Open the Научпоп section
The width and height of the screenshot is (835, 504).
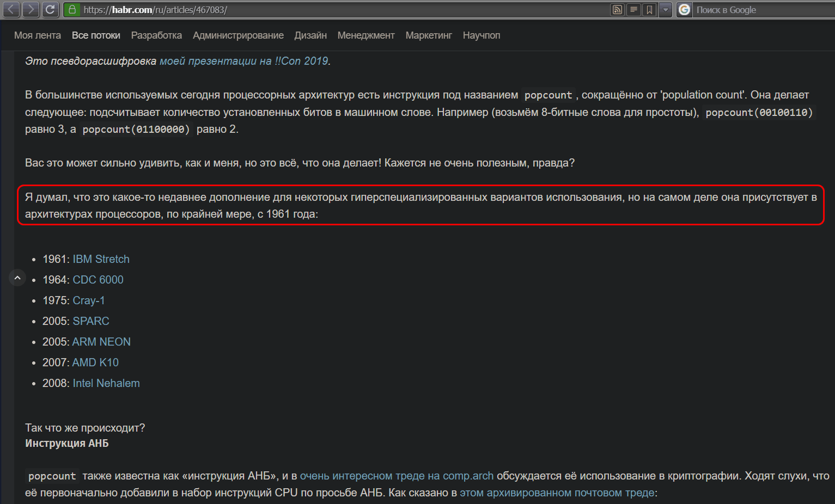pos(481,35)
